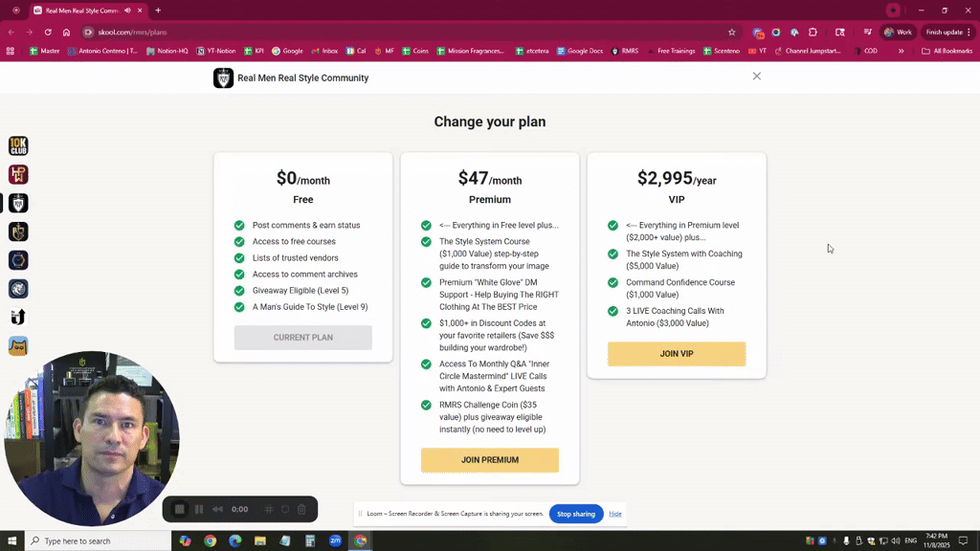The width and height of the screenshot is (980, 551).
Task: Click the CURRENT PLAN button
Action: tap(302, 338)
